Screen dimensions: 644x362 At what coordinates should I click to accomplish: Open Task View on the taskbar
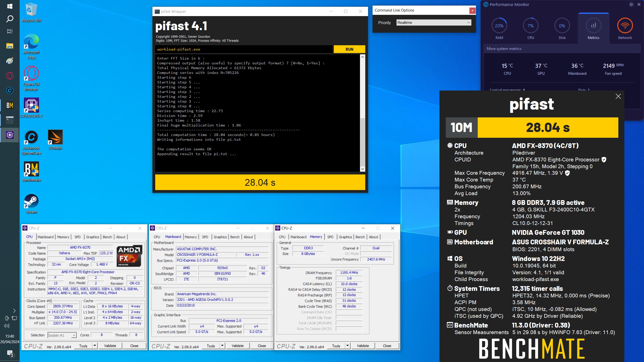[x=10, y=31]
